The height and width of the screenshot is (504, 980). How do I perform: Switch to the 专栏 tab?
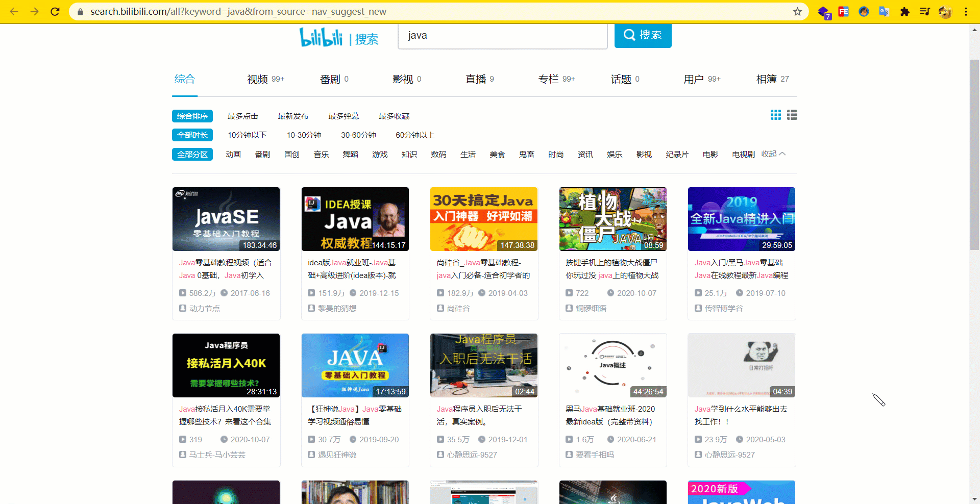[x=556, y=79]
